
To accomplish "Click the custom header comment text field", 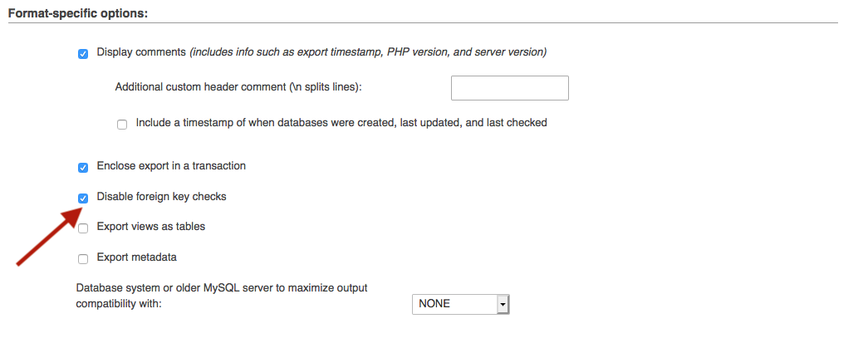I will 509,87.
